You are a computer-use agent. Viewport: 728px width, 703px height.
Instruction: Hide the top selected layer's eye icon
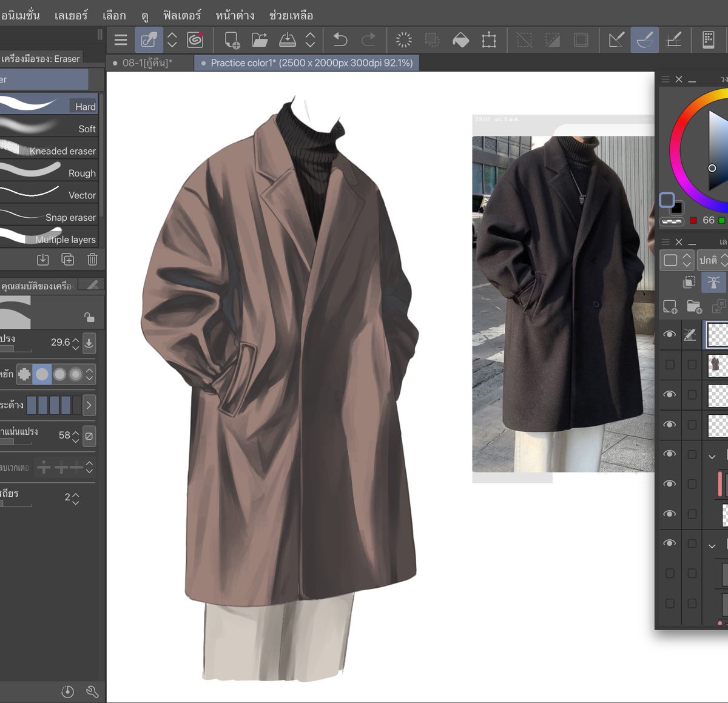[x=670, y=334]
